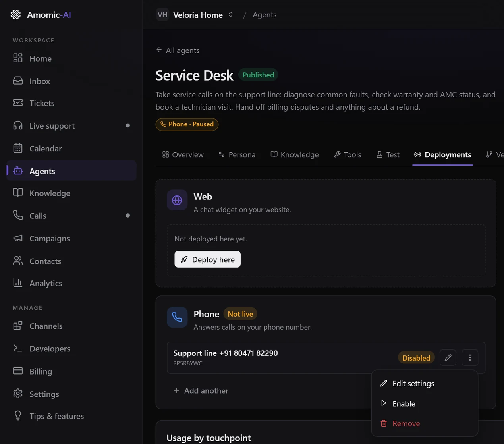504x444 pixels.
Task: Open the Calendar page
Action: tap(71, 149)
